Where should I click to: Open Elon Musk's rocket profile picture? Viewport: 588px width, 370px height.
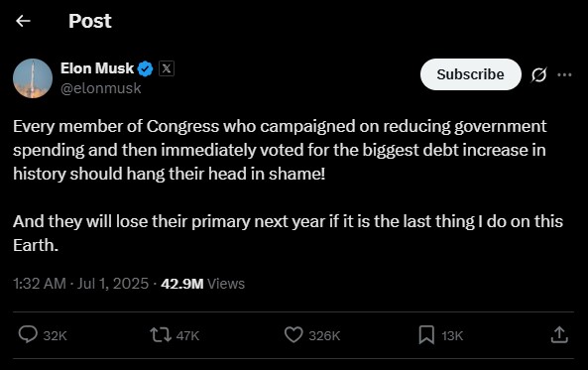33,78
